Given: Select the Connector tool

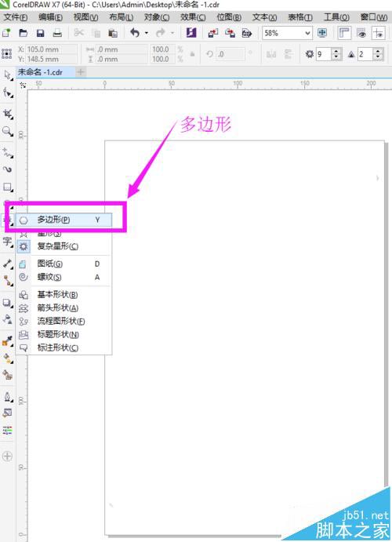Looking at the screenshot, I should [7, 281].
